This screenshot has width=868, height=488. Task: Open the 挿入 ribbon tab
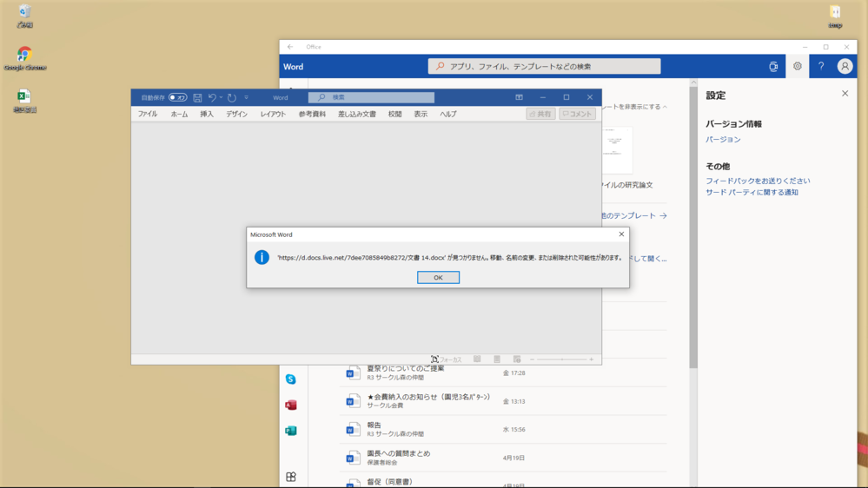click(x=207, y=114)
